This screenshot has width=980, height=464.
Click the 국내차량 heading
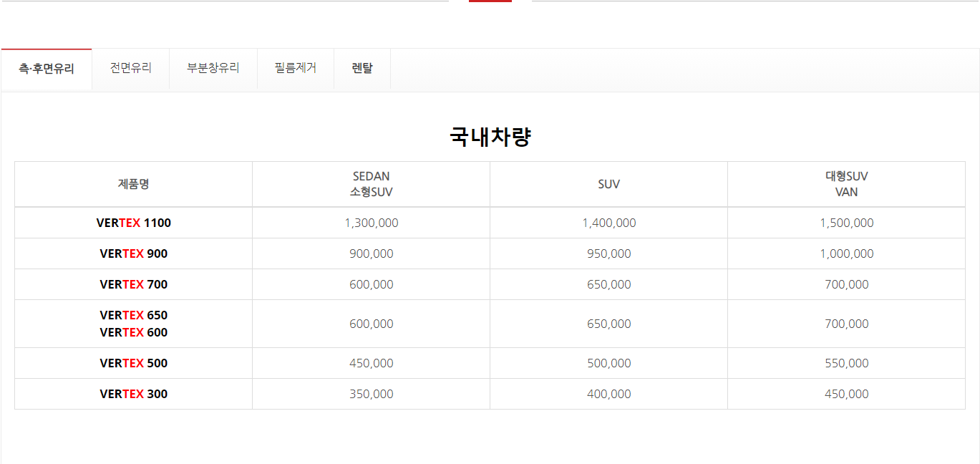[x=490, y=137]
